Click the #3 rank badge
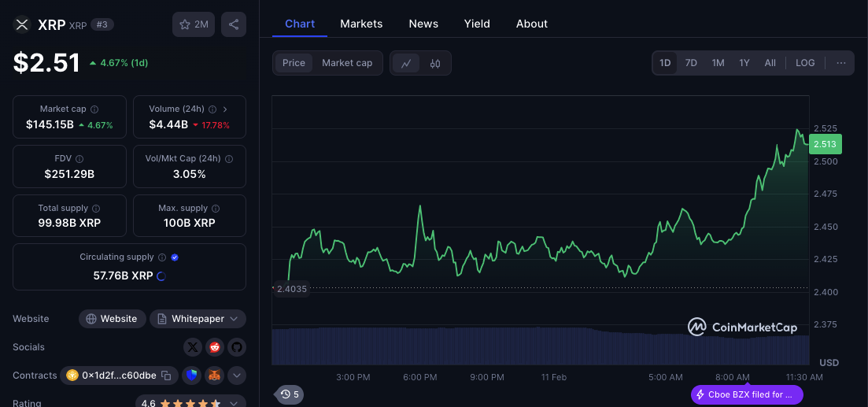Image resolution: width=868 pixels, height=407 pixels. click(102, 24)
